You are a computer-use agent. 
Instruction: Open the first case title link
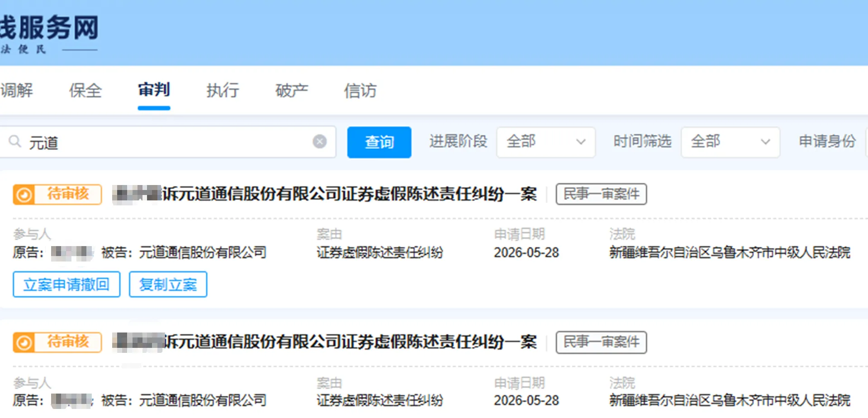pos(324,194)
